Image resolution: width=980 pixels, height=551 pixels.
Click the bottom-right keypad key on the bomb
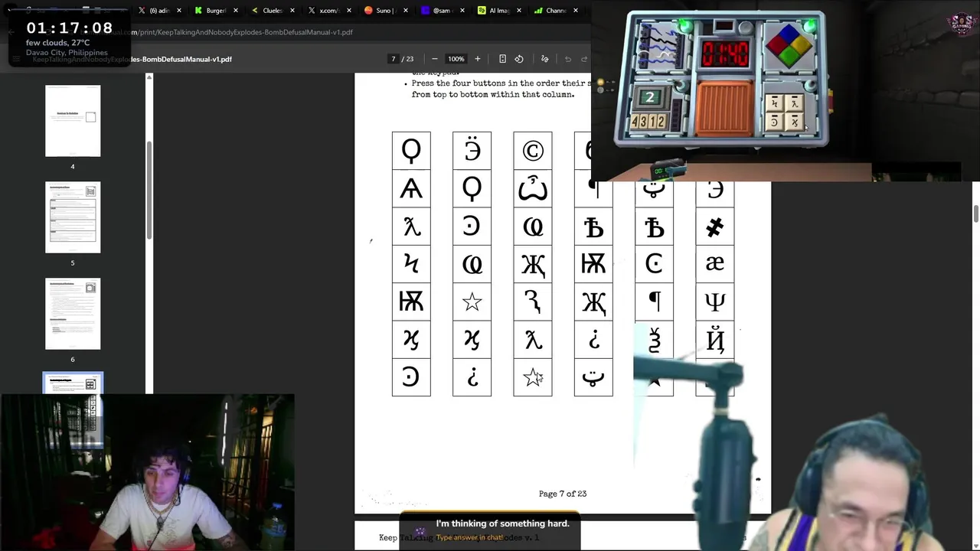(794, 122)
